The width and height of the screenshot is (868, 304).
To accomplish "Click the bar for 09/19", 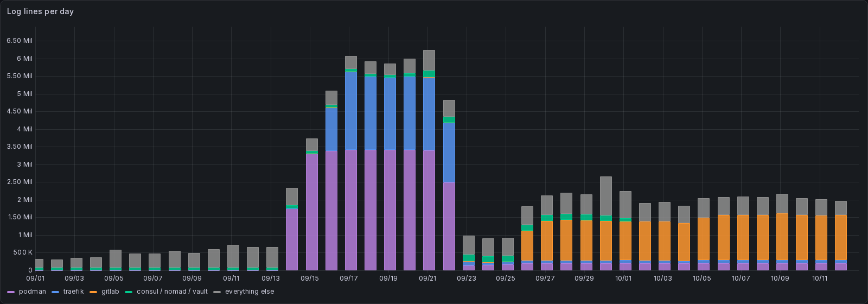I will pos(390,167).
